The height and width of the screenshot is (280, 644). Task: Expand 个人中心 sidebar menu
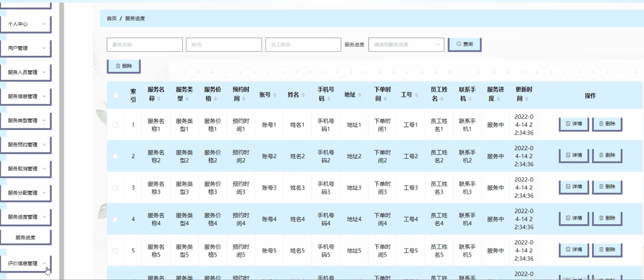tap(25, 24)
